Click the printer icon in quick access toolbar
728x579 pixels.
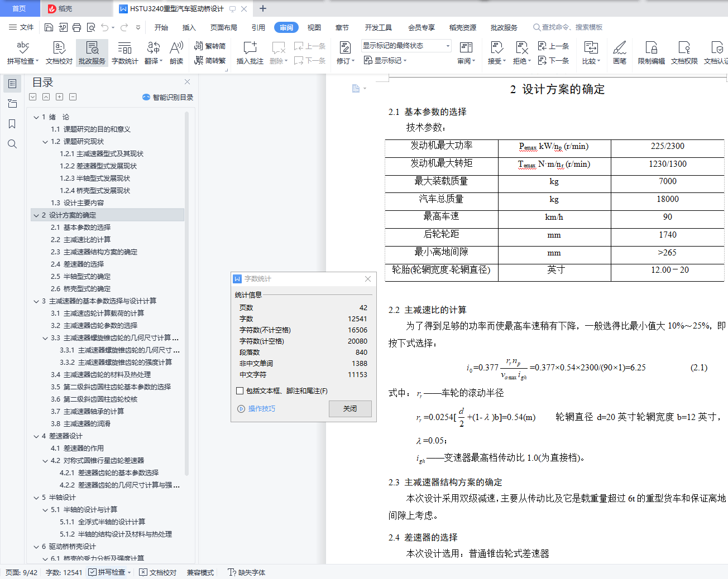(x=76, y=27)
